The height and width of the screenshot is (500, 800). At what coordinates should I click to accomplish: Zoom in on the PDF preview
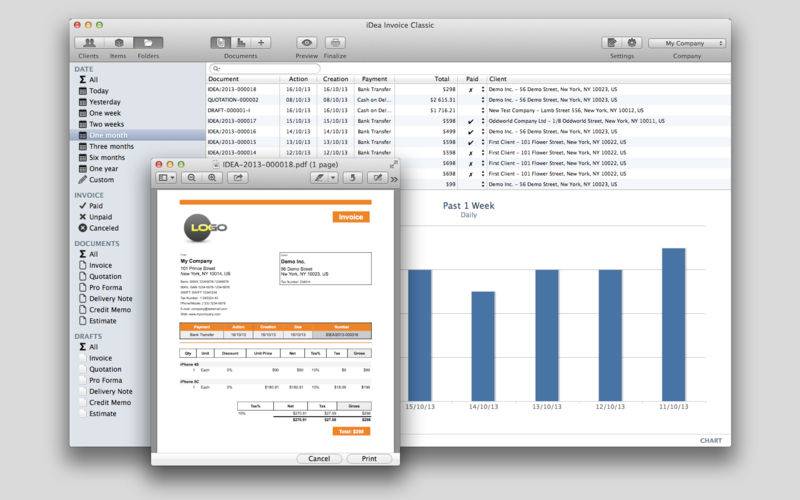pos(212,178)
